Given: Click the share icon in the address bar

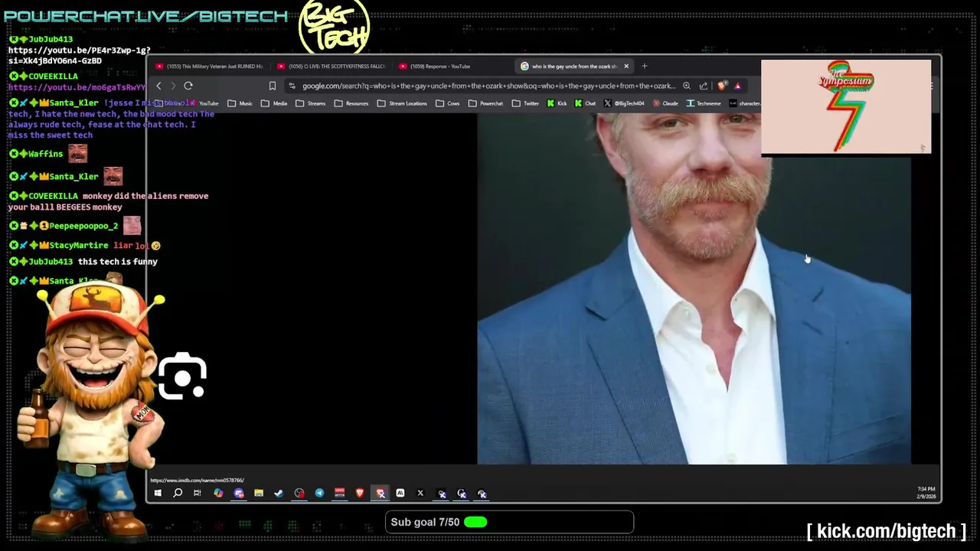Looking at the screenshot, I should pos(704,86).
